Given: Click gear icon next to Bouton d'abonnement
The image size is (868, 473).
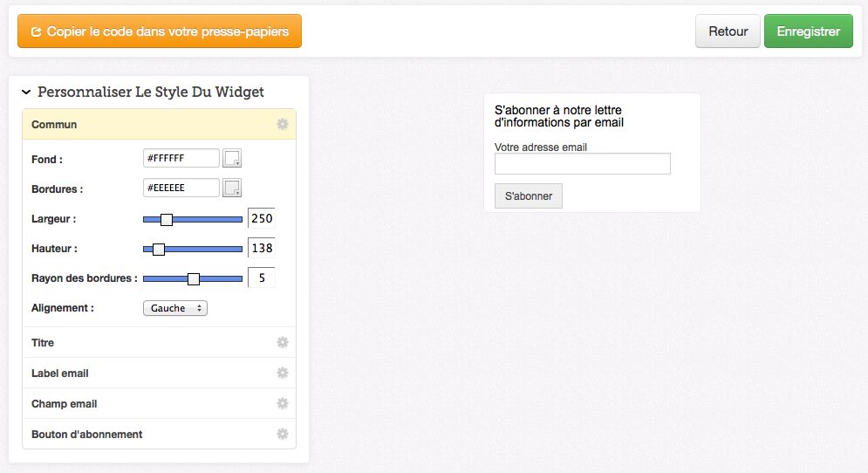Looking at the screenshot, I should pyautogui.click(x=283, y=434).
